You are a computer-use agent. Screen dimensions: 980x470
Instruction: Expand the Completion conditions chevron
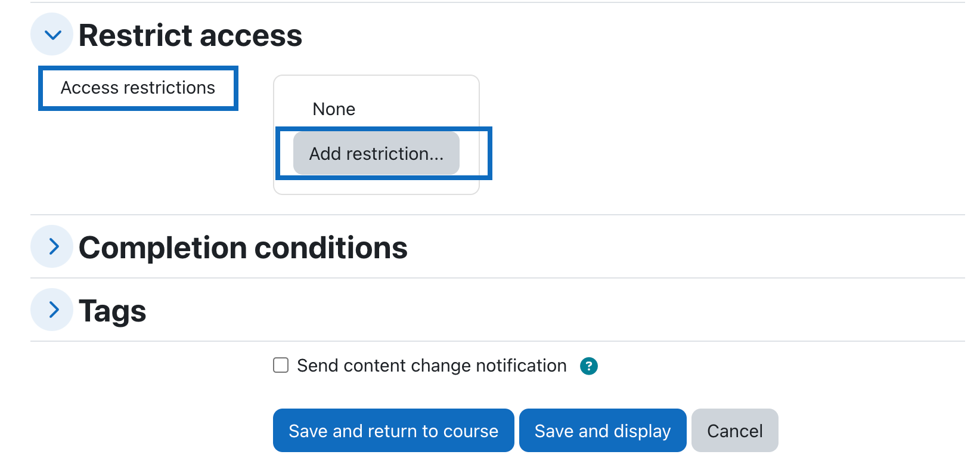[52, 246]
